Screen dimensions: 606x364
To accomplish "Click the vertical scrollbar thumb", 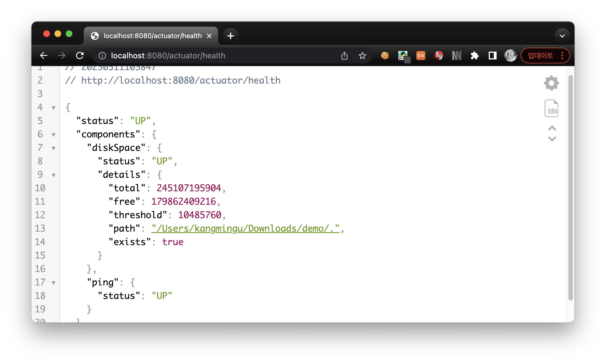I will coord(570,188).
